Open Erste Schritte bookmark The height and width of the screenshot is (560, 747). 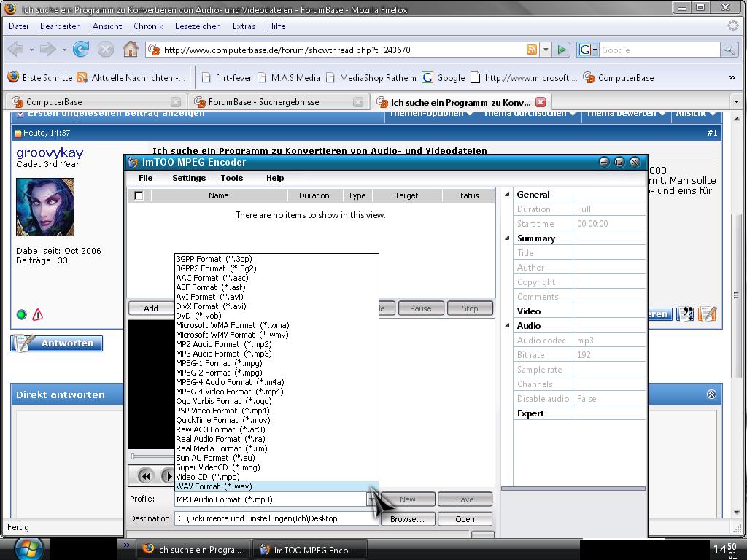(x=40, y=77)
